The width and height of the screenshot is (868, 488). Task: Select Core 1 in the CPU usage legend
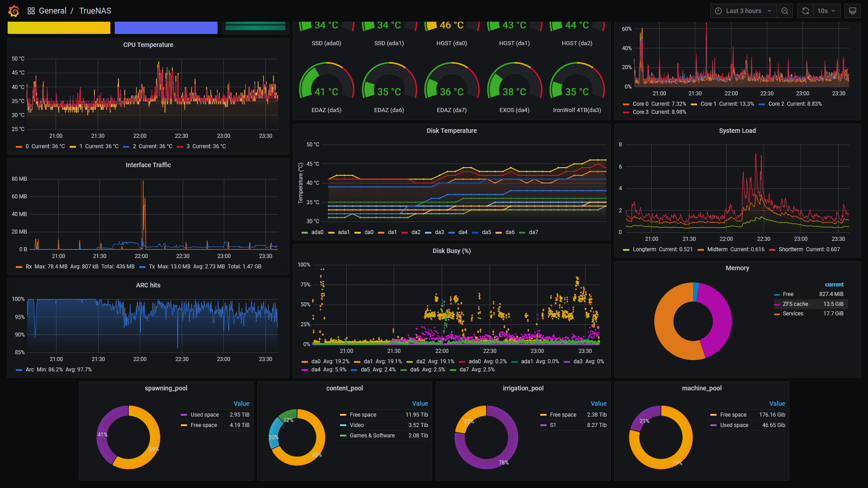point(708,104)
